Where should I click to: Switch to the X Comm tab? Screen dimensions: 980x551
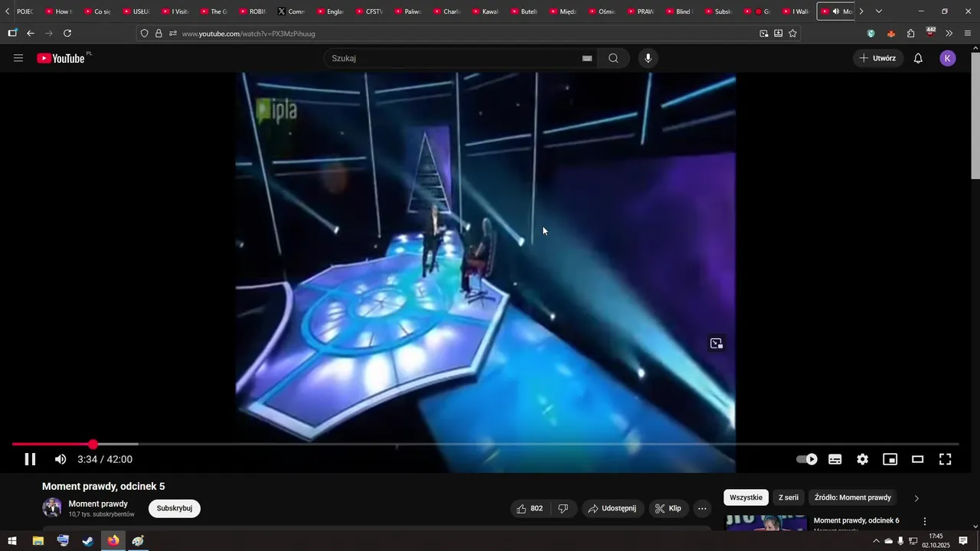(291, 11)
